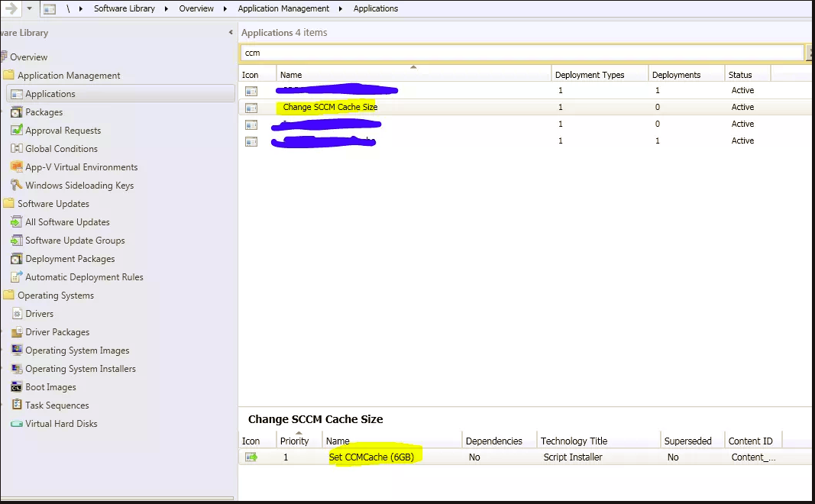Click the Drivers icon
815x504 pixels.
(17, 313)
